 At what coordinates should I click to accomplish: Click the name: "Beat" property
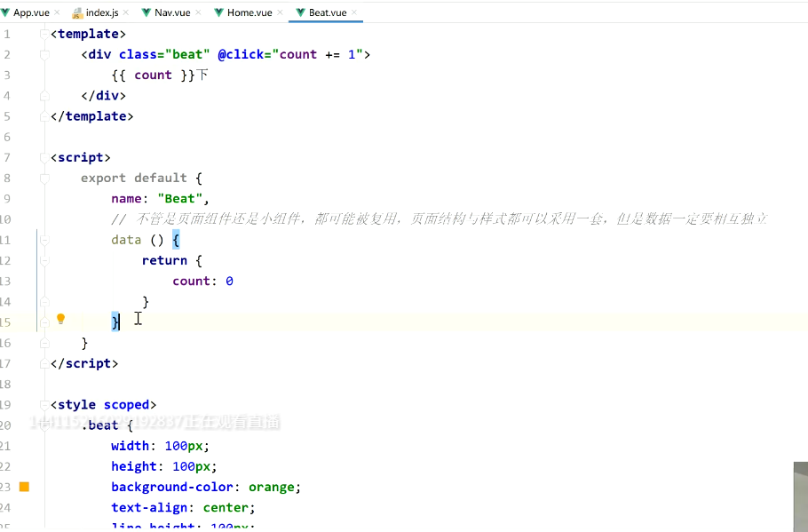coord(160,199)
